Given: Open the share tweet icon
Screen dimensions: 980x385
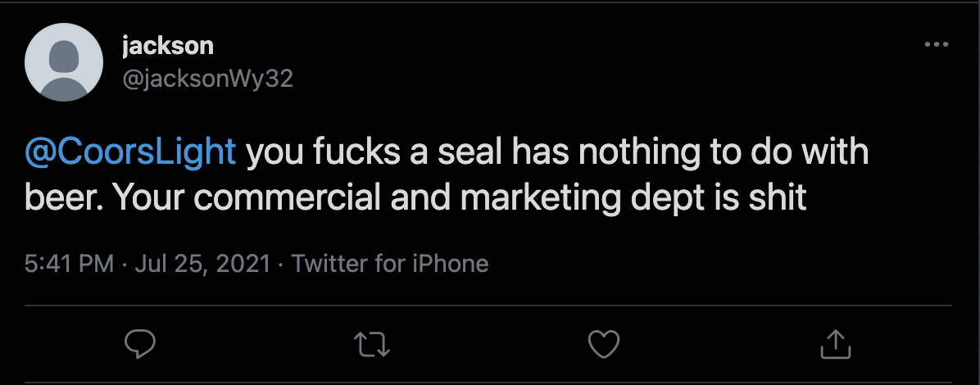Looking at the screenshot, I should click(836, 344).
